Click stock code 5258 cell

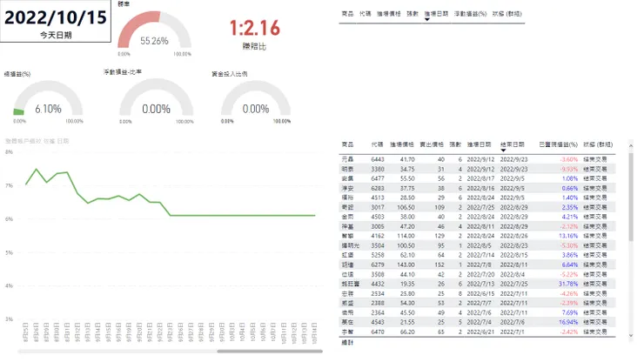(378, 255)
